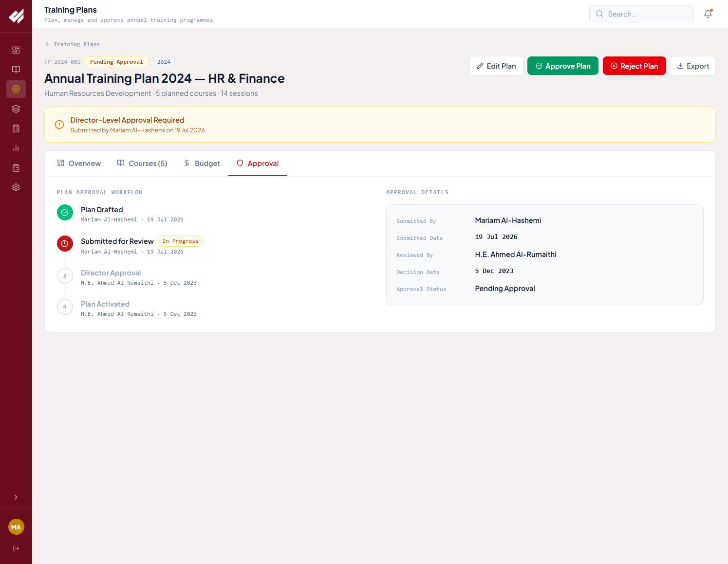Viewport: 728px width, 564px height.
Task: Click the red Reject Plan button
Action: point(635,66)
